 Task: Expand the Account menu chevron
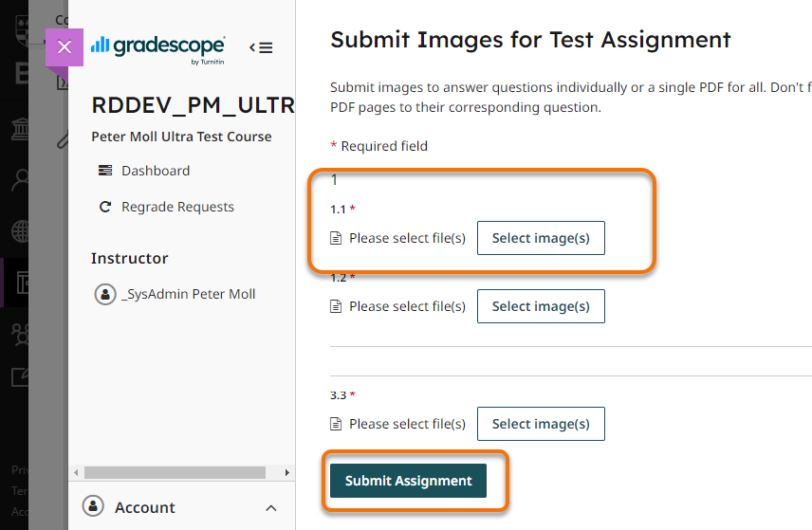click(x=270, y=507)
